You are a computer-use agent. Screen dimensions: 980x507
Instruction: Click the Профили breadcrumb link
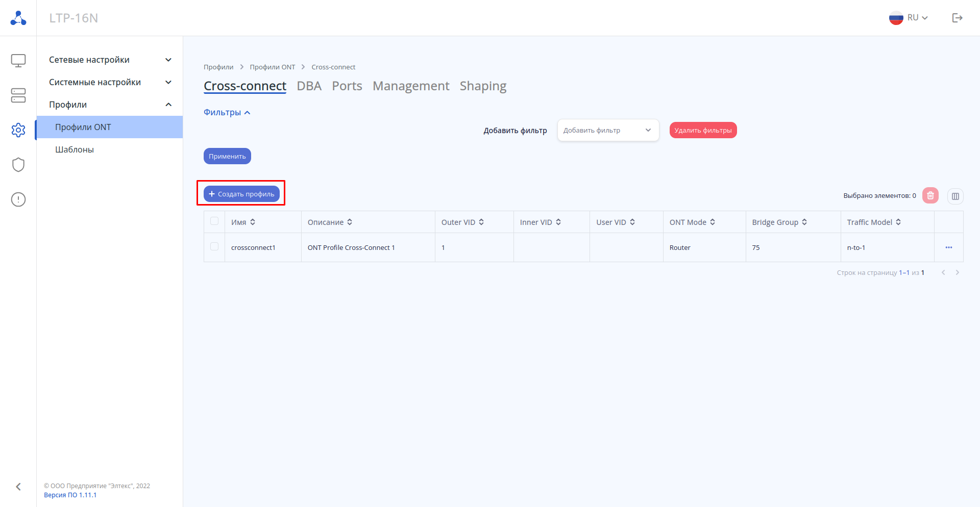218,67
